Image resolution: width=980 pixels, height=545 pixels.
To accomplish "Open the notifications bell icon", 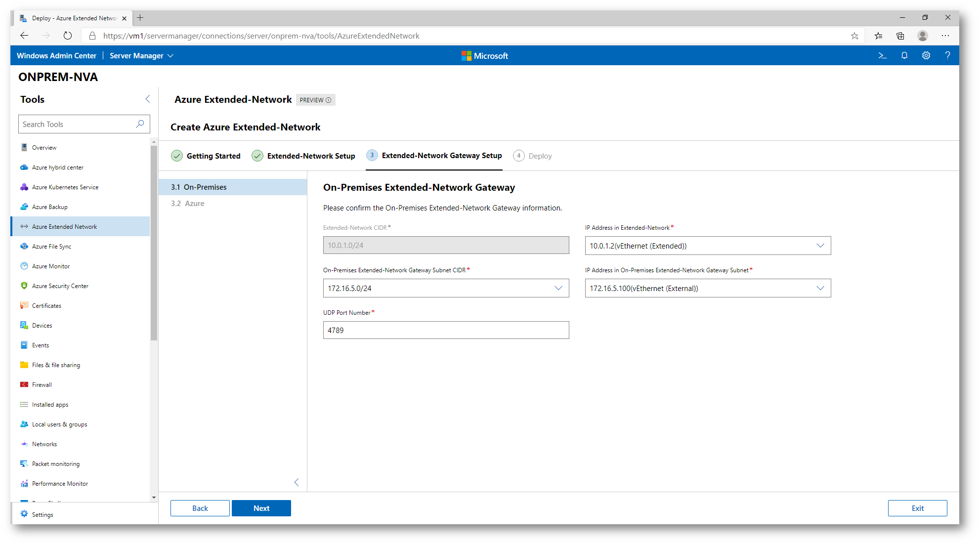I will [904, 55].
